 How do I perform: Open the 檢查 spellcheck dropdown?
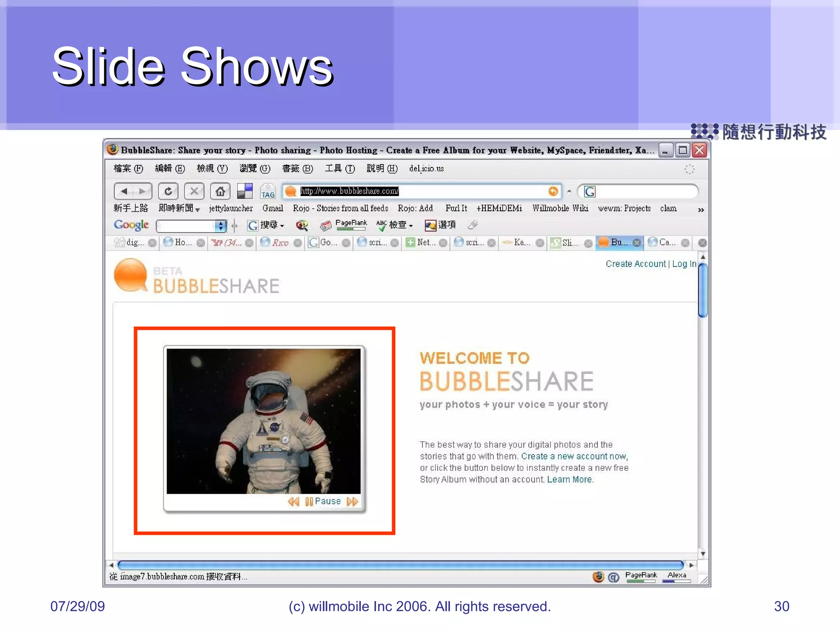[x=411, y=226]
